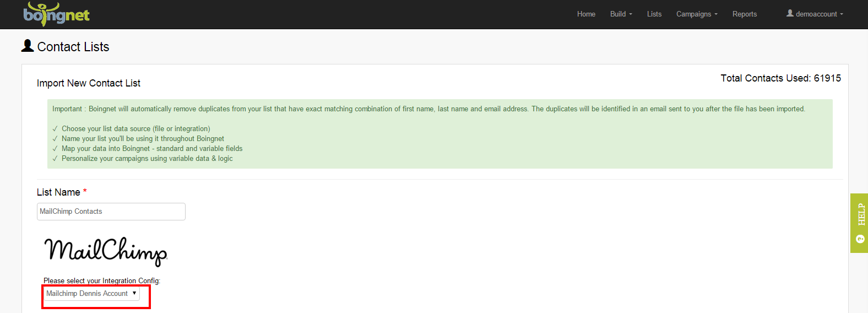
Task: Open the Home page
Action: 586,14
